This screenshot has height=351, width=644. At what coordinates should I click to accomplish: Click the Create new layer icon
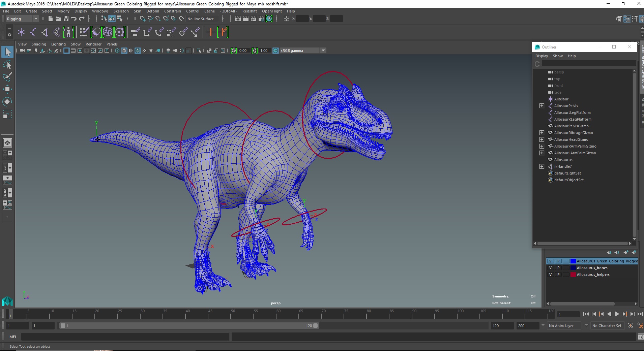tap(626, 252)
